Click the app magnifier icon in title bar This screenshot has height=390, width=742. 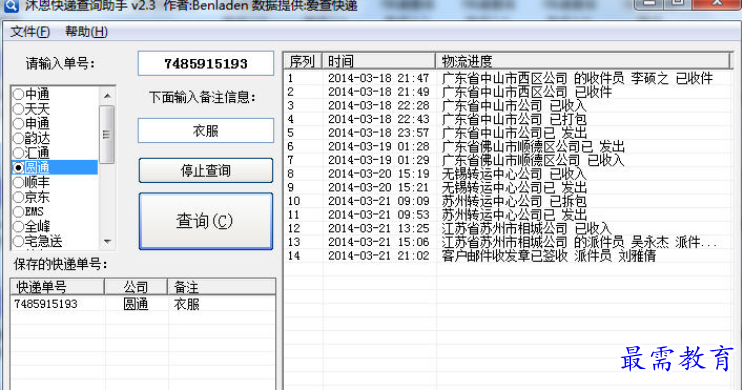[10, 6]
